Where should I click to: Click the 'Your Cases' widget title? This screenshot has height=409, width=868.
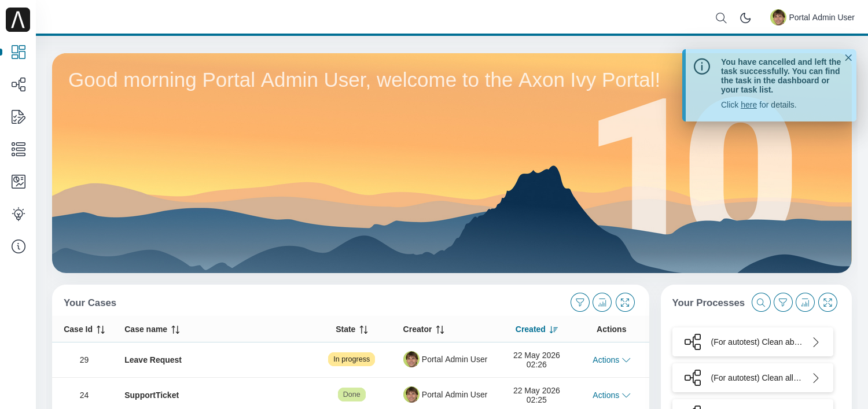pyautogui.click(x=90, y=303)
